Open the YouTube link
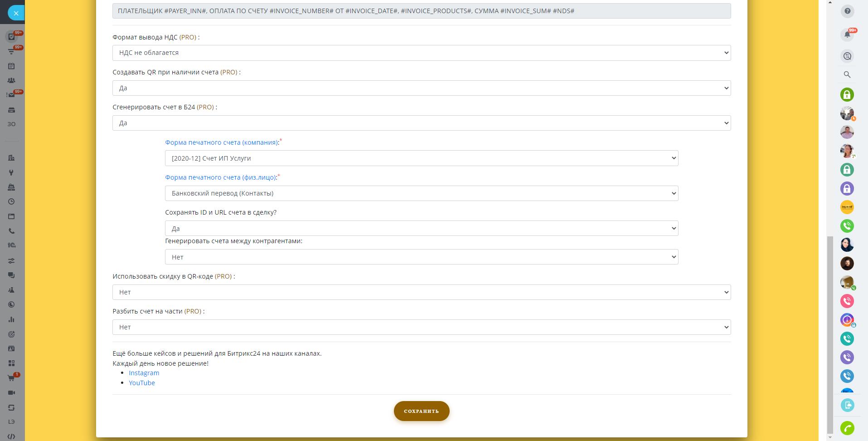The image size is (868, 441). [142, 383]
